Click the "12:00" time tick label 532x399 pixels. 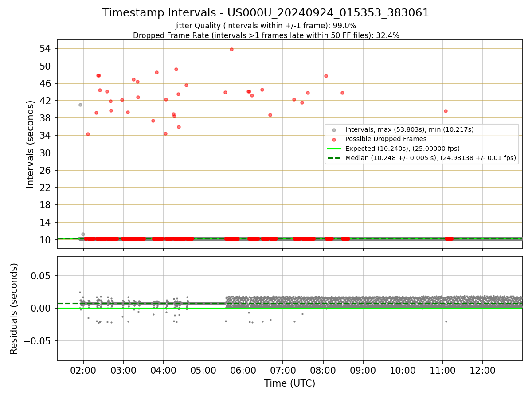coord(482,370)
